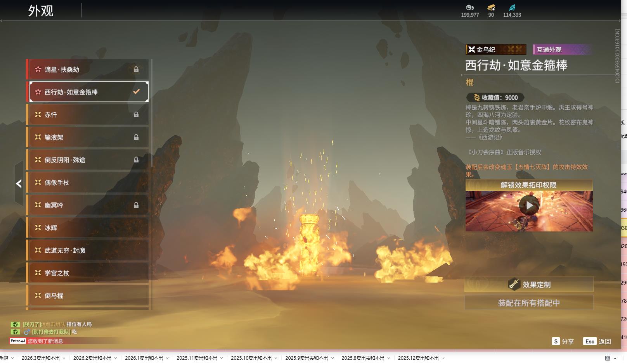
Task: Open dropdown arrow on 2026.1卖出和不出 tab
Action: click(x=167, y=358)
